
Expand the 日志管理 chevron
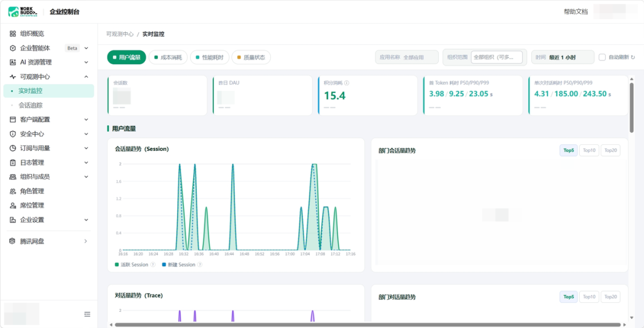tap(86, 163)
